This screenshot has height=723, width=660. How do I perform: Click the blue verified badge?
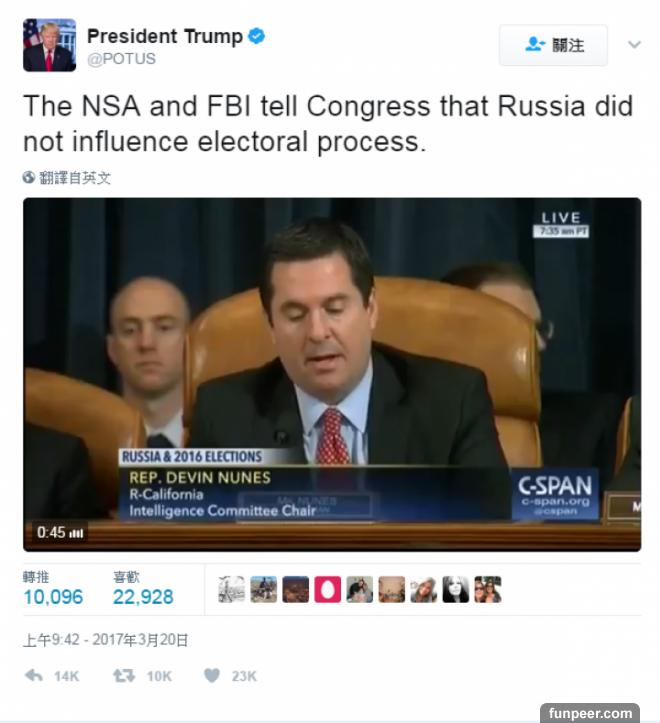256,36
